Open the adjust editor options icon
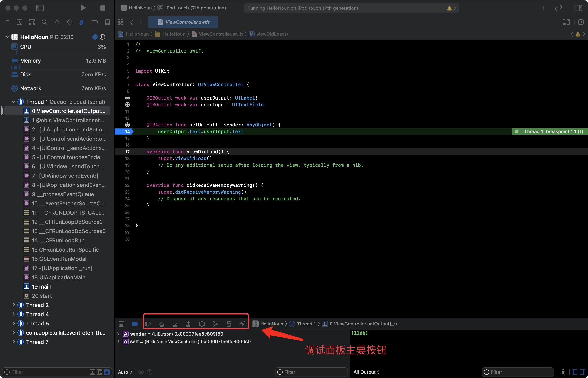This screenshot has height=378, width=588. 566,22
